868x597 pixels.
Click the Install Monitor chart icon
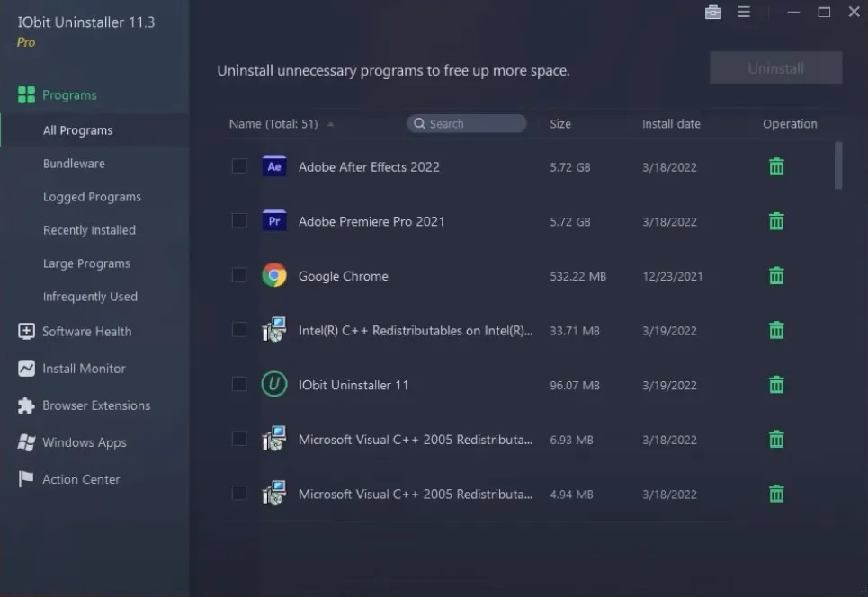coord(26,368)
